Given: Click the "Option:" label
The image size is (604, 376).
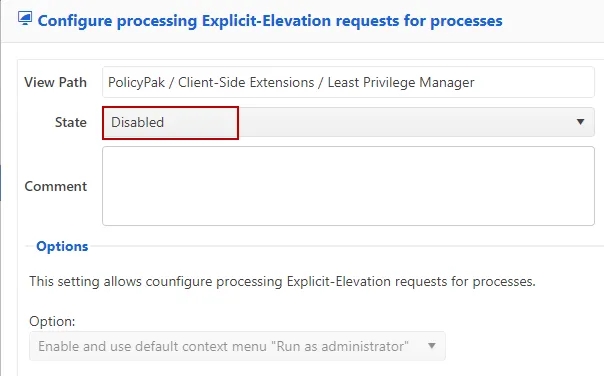Looking at the screenshot, I should (52, 321).
